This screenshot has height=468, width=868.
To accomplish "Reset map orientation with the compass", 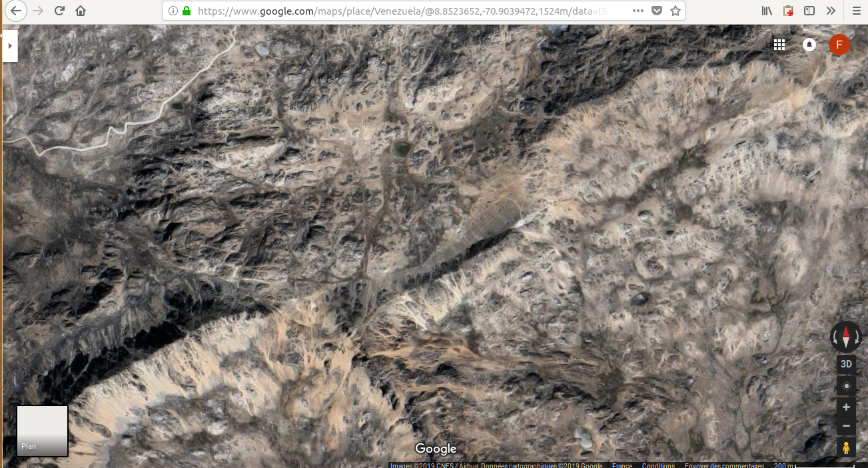I will pyautogui.click(x=845, y=337).
